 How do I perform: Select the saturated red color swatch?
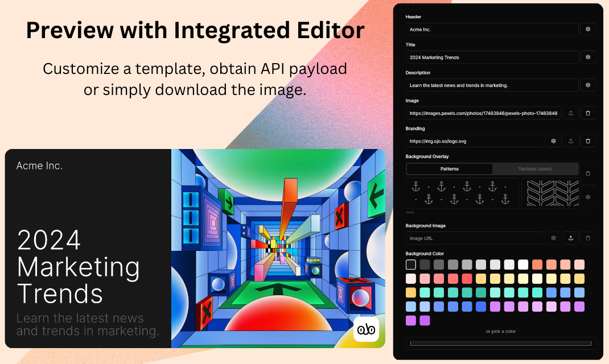pyautogui.click(x=467, y=279)
